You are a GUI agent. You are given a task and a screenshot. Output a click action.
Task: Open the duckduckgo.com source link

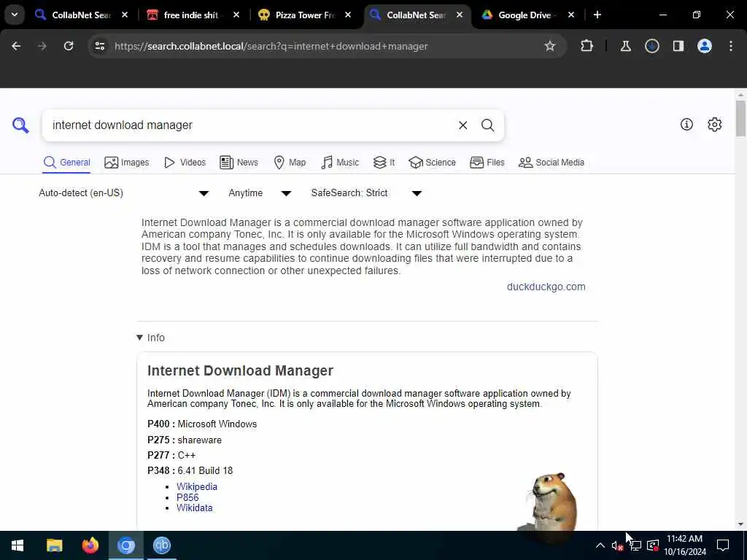click(x=546, y=287)
